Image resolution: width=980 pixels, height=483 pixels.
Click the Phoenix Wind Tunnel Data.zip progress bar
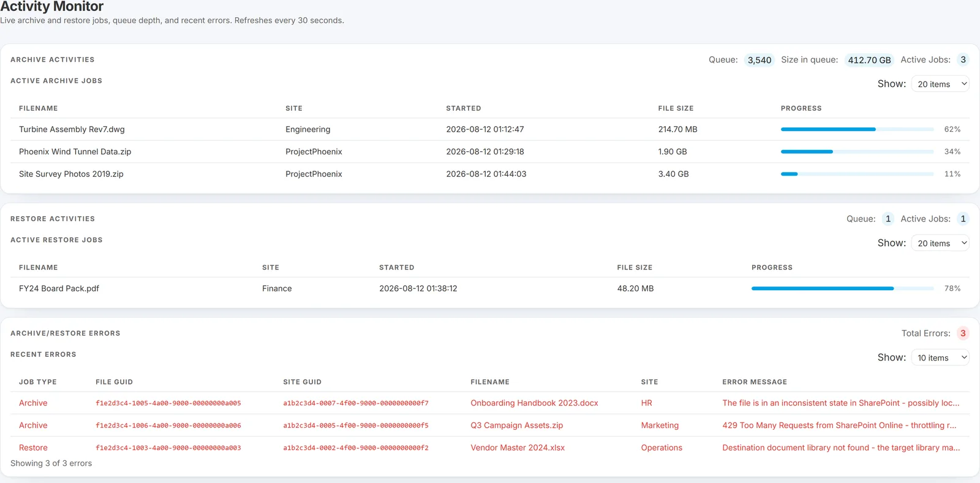[857, 151]
